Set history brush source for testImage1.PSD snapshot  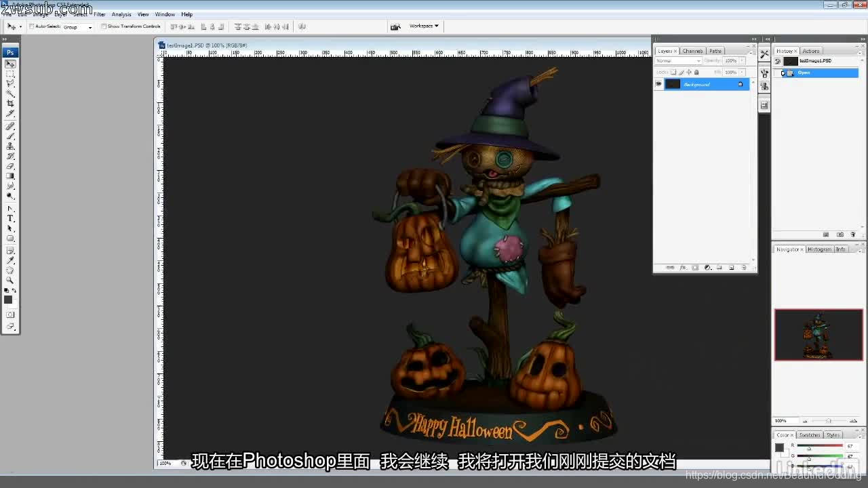778,61
